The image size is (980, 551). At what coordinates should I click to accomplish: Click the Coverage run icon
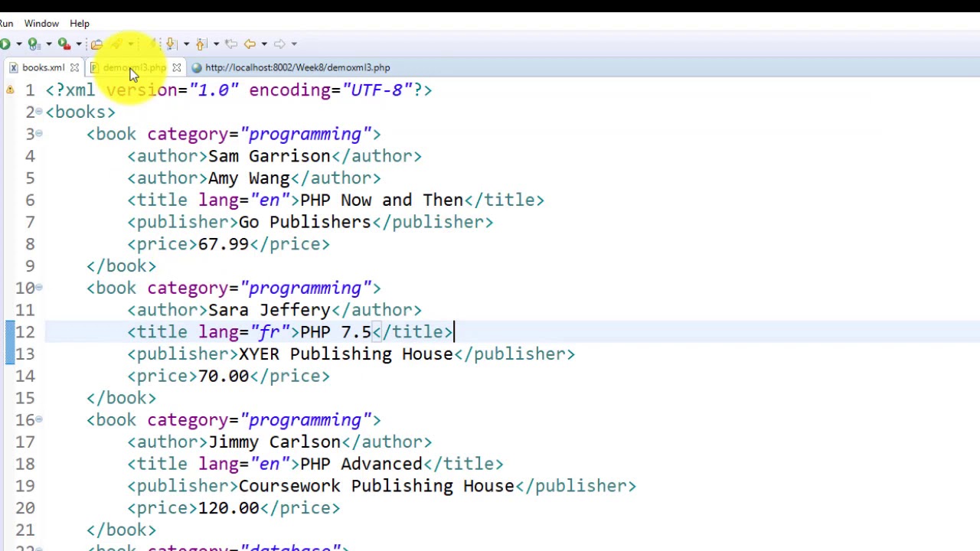coord(34,44)
